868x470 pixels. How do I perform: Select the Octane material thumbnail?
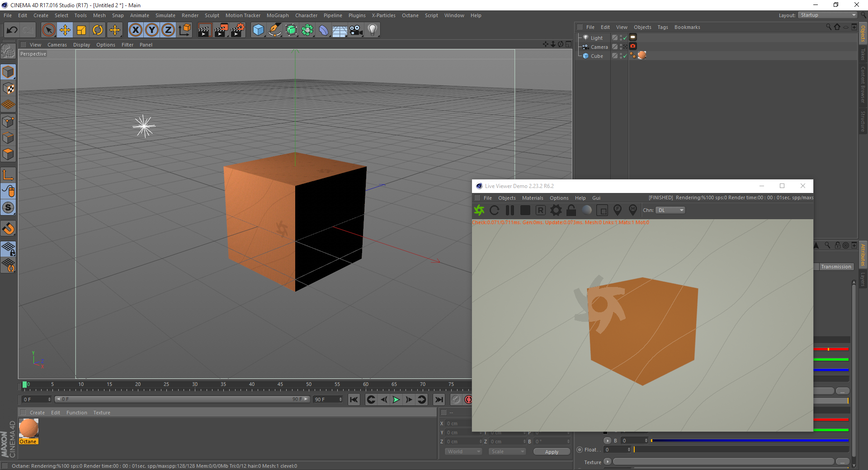(28, 431)
